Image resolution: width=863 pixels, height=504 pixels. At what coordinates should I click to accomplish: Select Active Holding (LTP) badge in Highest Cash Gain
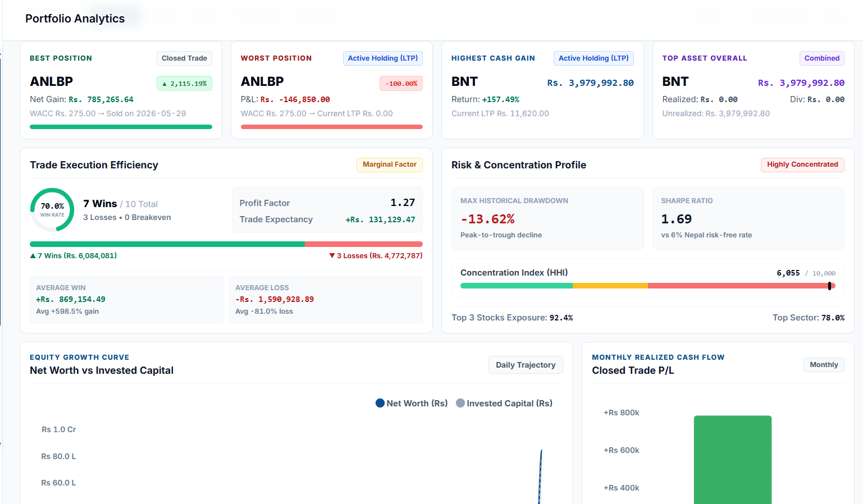coord(593,58)
